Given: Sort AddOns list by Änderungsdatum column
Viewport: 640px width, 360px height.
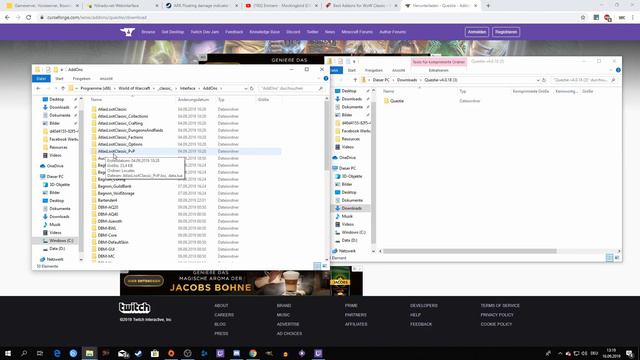Looking at the screenshot, I should pyautogui.click(x=193, y=100).
